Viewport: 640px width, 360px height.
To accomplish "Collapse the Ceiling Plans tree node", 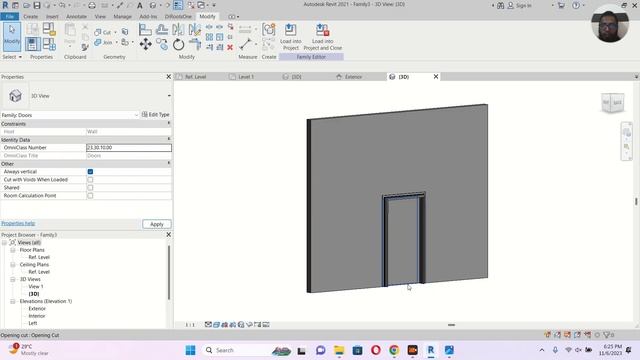I will [x=13, y=264].
